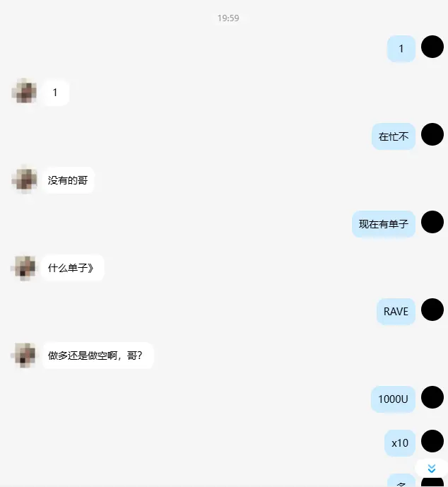Open pixelated avatar beside '做多还是做空啊' message
The height and width of the screenshot is (487, 448).
click(x=25, y=355)
